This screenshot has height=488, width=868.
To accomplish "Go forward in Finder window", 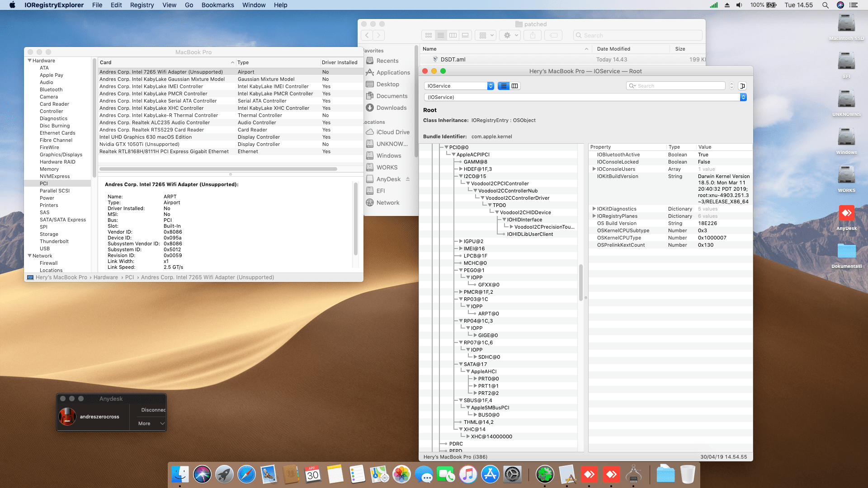I will [x=379, y=35].
